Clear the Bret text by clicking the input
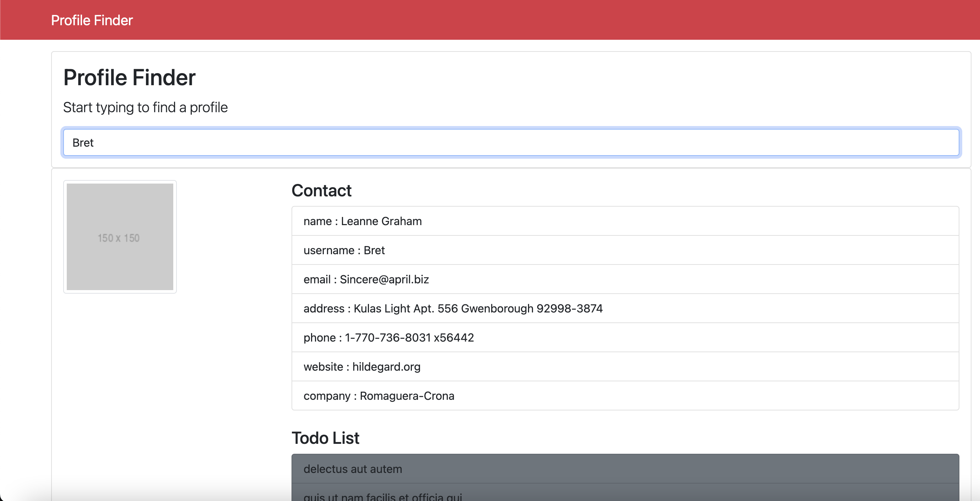The width and height of the screenshot is (980, 501). pos(510,142)
